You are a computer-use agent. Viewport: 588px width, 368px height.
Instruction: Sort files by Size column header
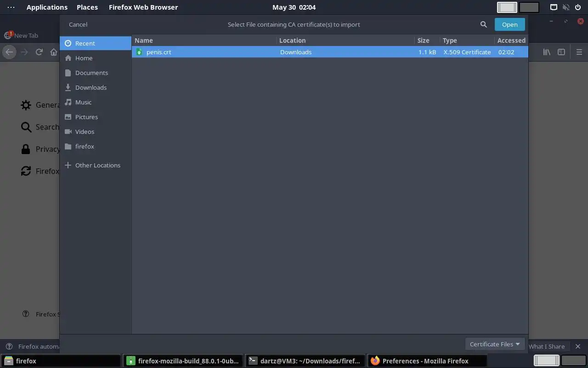point(427,40)
